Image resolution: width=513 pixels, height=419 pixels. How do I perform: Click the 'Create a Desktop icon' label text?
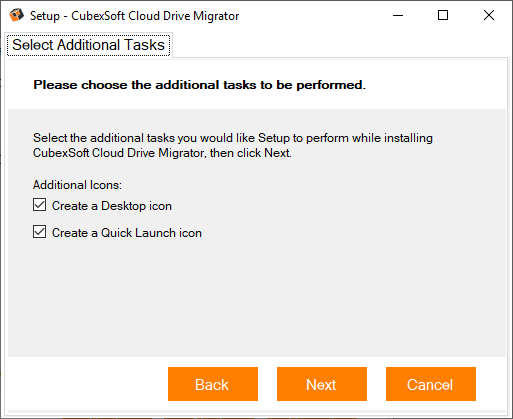pyautogui.click(x=112, y=206)
